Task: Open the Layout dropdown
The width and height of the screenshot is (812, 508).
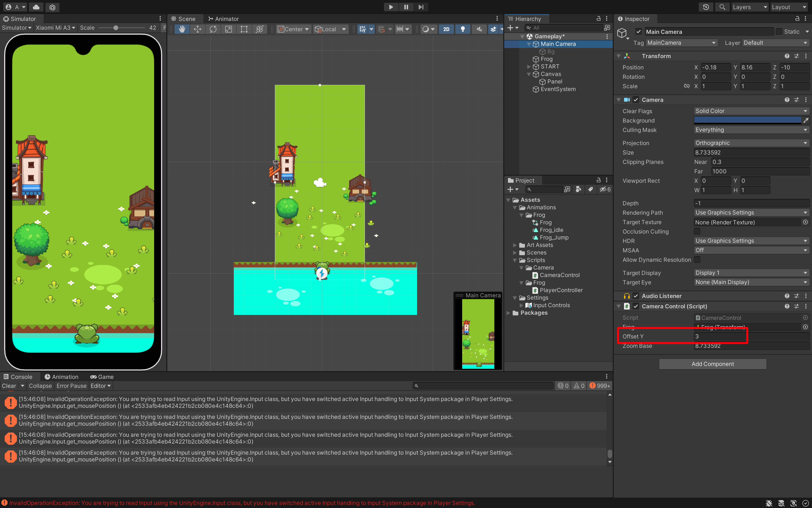Action: tap(789, 7)
